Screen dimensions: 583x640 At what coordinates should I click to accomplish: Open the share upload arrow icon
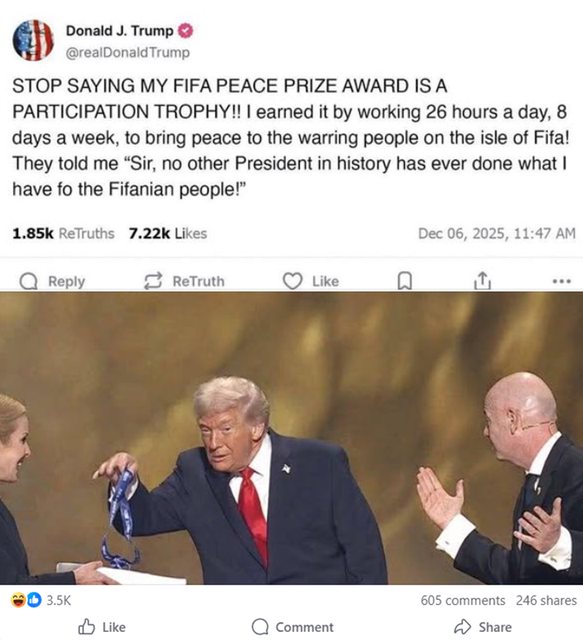pos(482,280)
